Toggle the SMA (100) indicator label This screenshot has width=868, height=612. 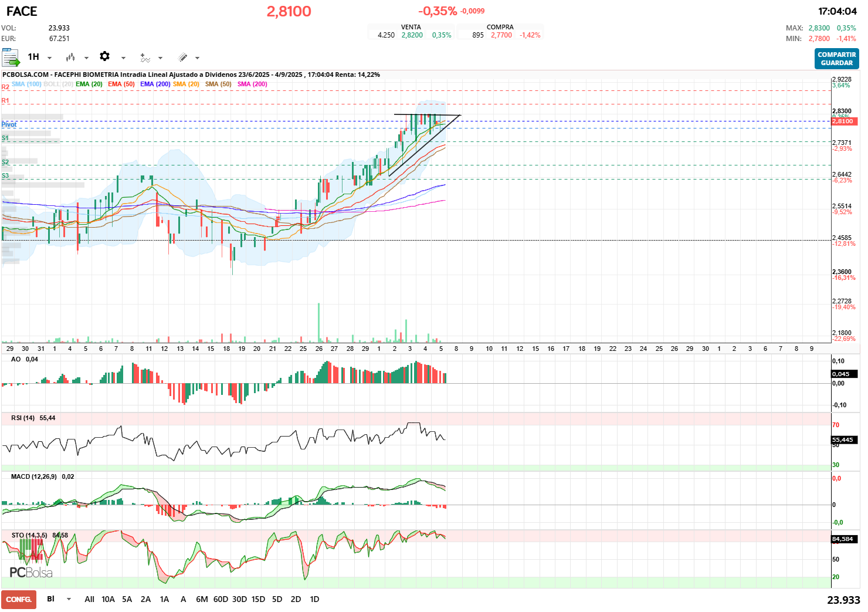(x=26, y=84)
